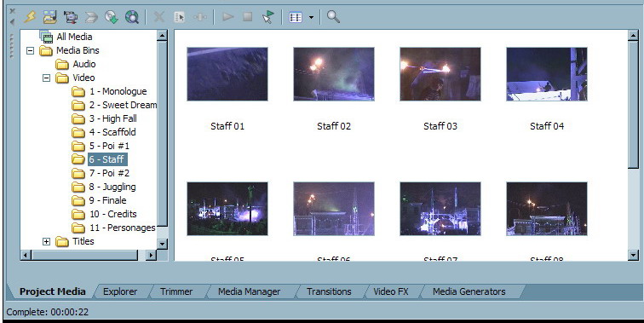The width and height of the screenshot is (644, 323).
Task: Toggle the Auto Preview flag icon
Action: (x=267, y=17)
